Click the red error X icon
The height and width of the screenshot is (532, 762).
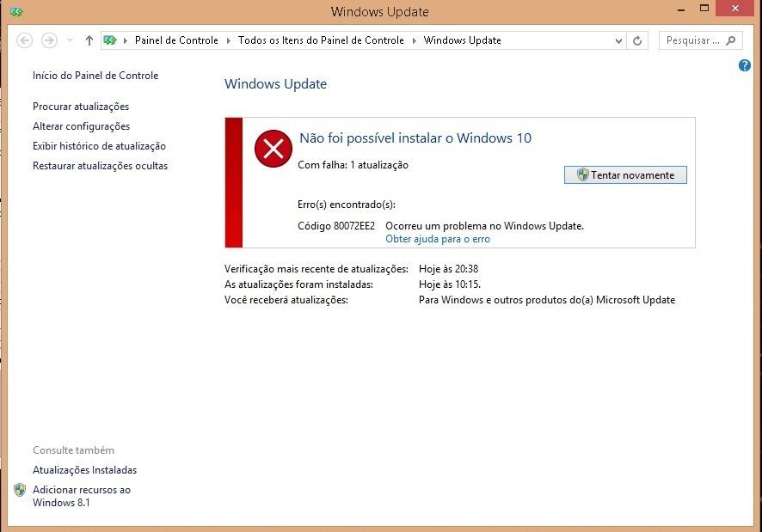pyautogui.click(x=273, y=149)
